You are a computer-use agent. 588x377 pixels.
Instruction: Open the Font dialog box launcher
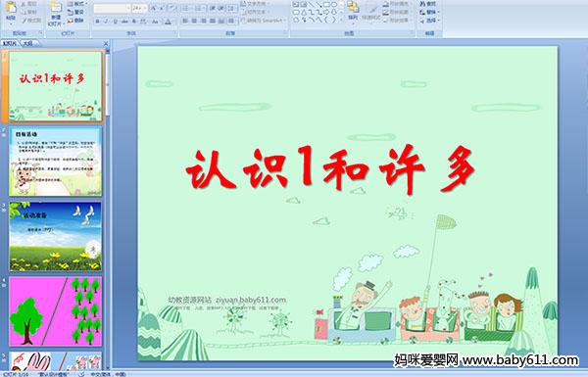coord(175,32)
